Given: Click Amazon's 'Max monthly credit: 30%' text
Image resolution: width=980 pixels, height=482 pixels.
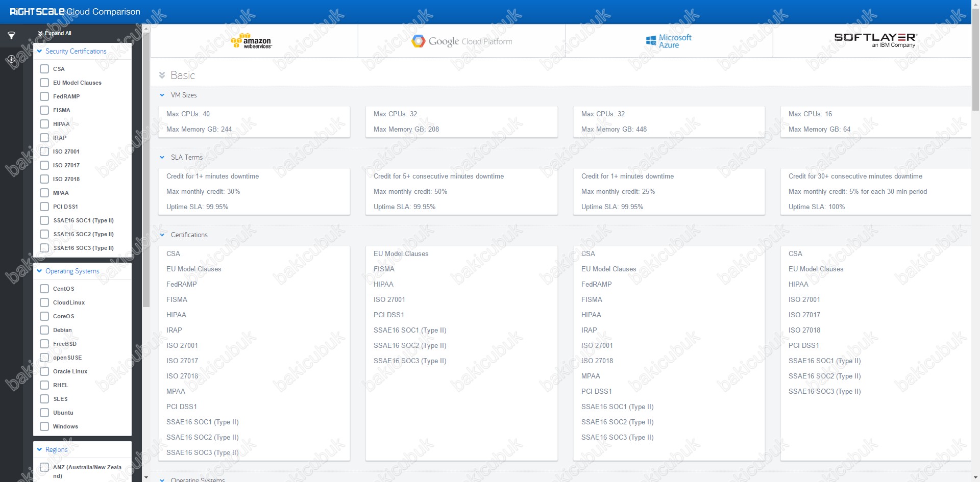Looking at the screenshot, I should point(203,191).
